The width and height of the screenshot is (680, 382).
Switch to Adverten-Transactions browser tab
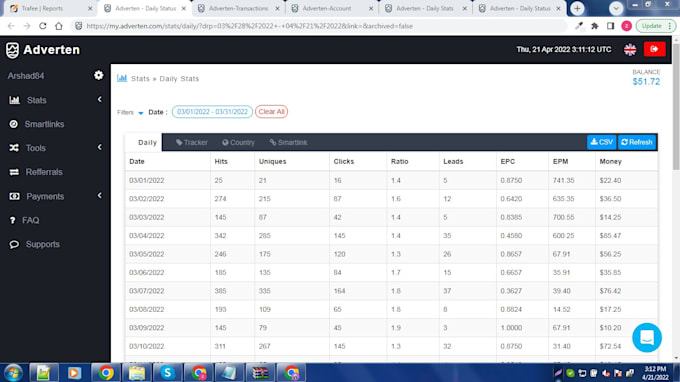click(x=238, y=8)
